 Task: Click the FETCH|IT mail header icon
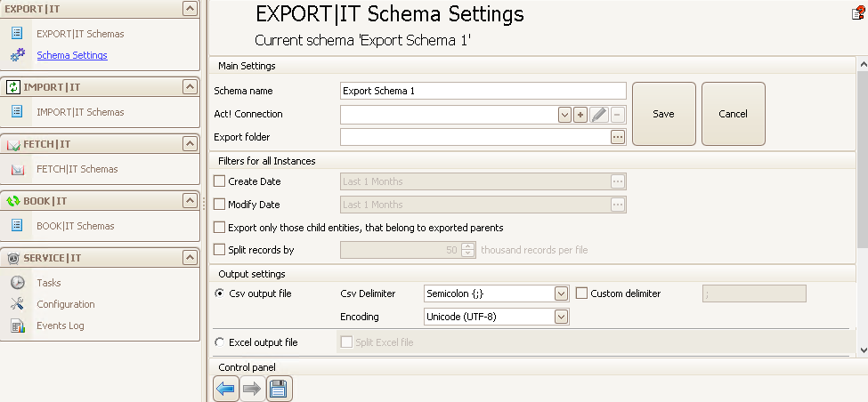pos(13,144)
